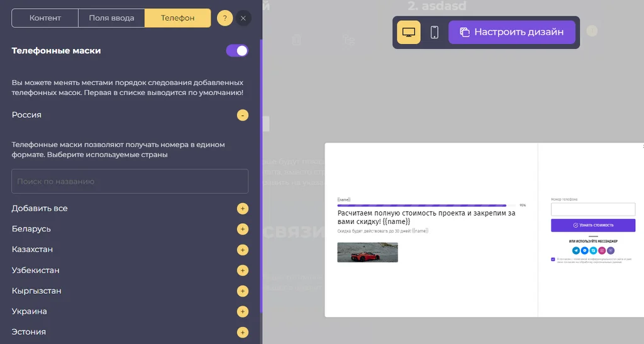Click the Facebook Messenger icon
644x344 pixels.
coord(584,250)
